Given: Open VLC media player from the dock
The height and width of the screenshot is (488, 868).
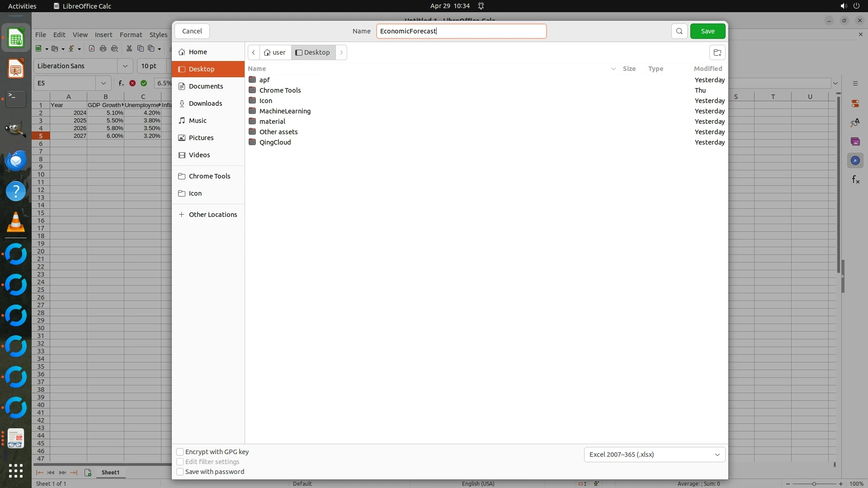Looking at the screenshot, I should pos(16,222).
